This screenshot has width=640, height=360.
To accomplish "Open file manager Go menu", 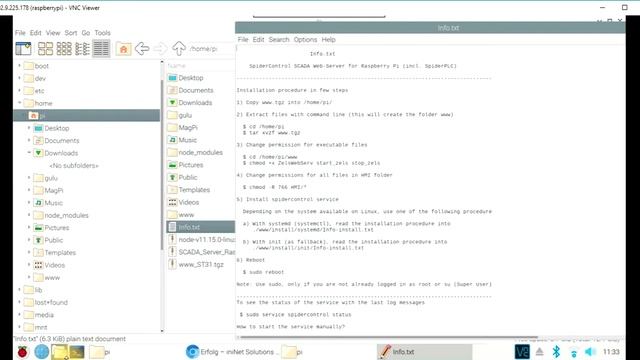I will tap(86, 33).
